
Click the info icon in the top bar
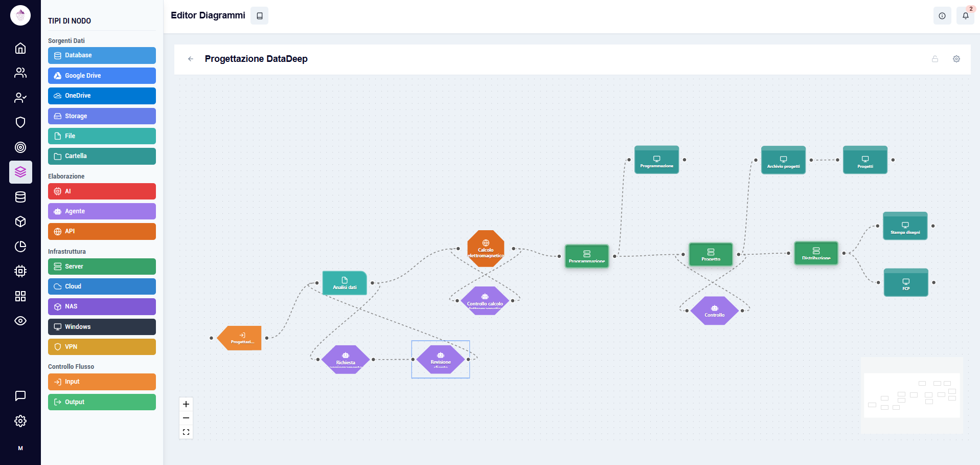pyautogui.click(x=942, y=15)
